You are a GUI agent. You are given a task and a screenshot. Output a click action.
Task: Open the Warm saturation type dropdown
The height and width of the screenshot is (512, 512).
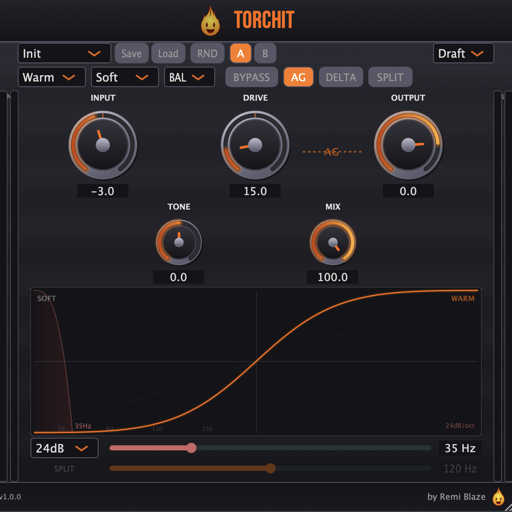pos(52,77)
